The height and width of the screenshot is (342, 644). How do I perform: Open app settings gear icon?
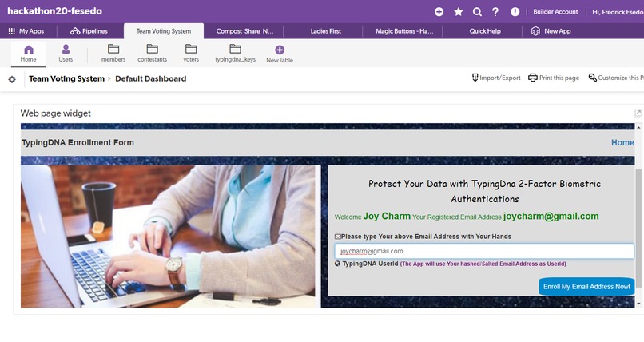click(12, 79)
